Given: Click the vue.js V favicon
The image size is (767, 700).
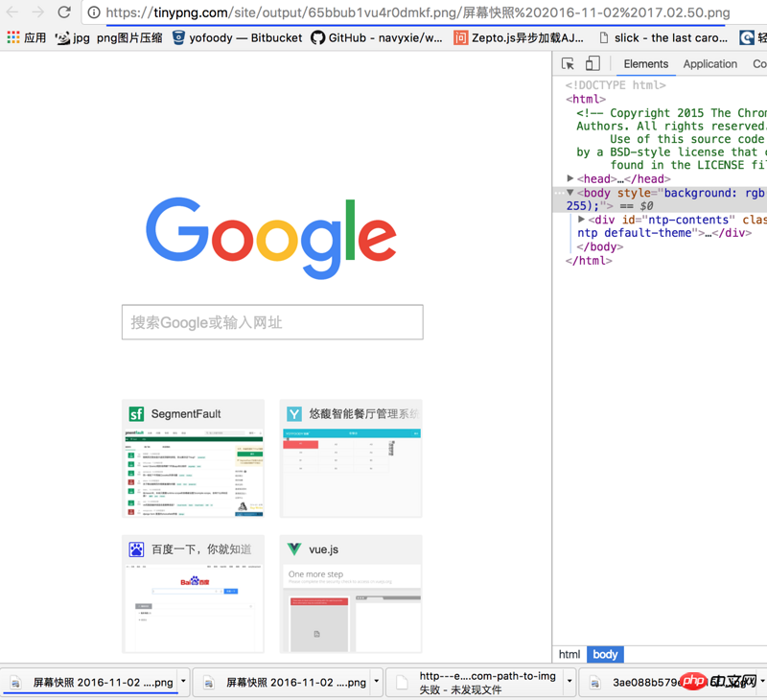Looking at the screenshot, I should [x=294, y=548].
